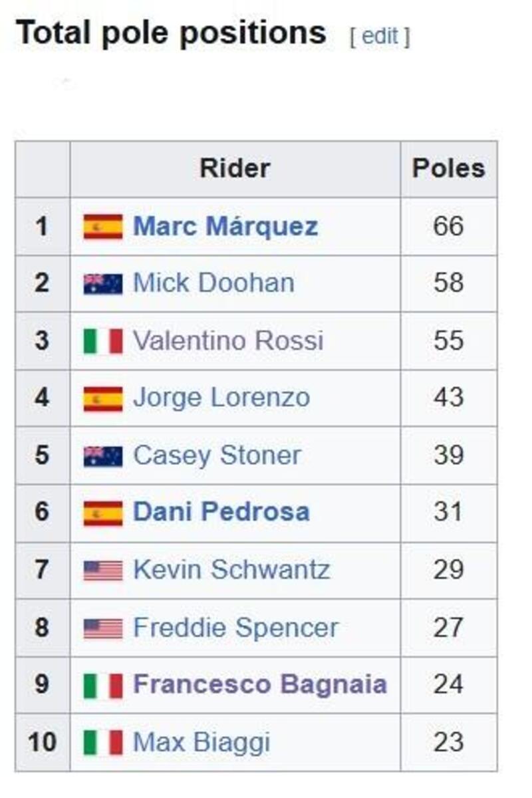Open the Mick Doohan rider link

pyautogui.click(x=213, y=283)
